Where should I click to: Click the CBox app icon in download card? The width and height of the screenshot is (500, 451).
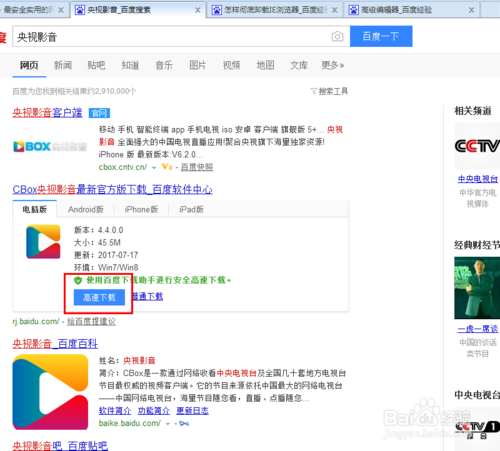[x=43, y=242]
